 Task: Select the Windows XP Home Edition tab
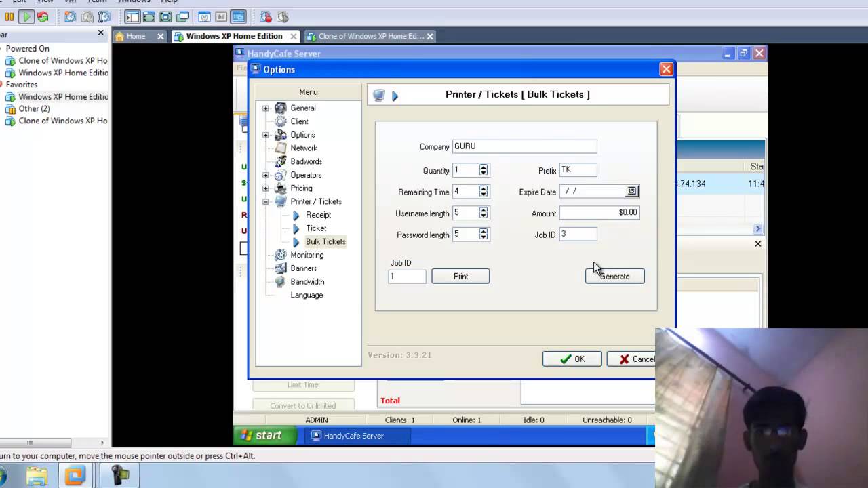pos(234,36)
